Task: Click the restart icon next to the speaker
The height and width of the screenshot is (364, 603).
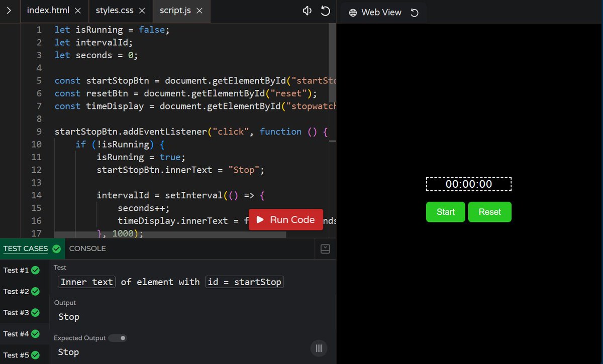Action: tap(325, 10)
